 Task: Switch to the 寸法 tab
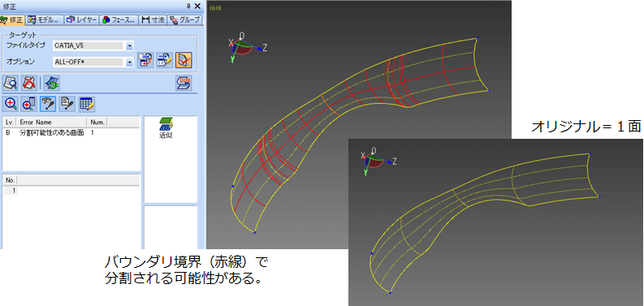[153, 19]
